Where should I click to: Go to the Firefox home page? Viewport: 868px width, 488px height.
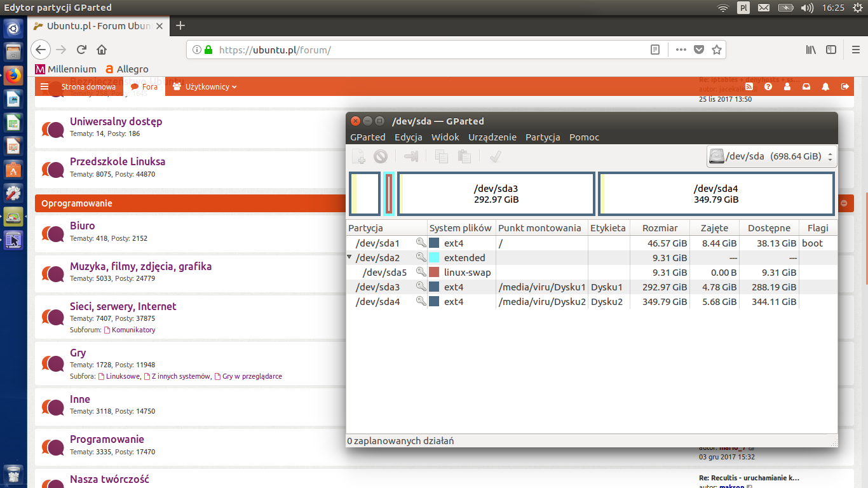tap(101, 50)
